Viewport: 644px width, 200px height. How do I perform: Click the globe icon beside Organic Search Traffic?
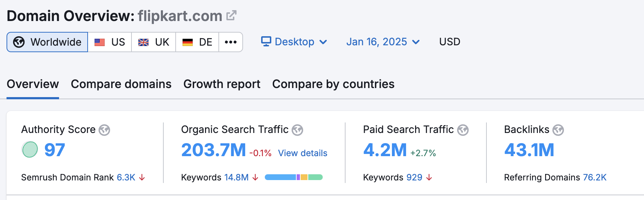297,130
